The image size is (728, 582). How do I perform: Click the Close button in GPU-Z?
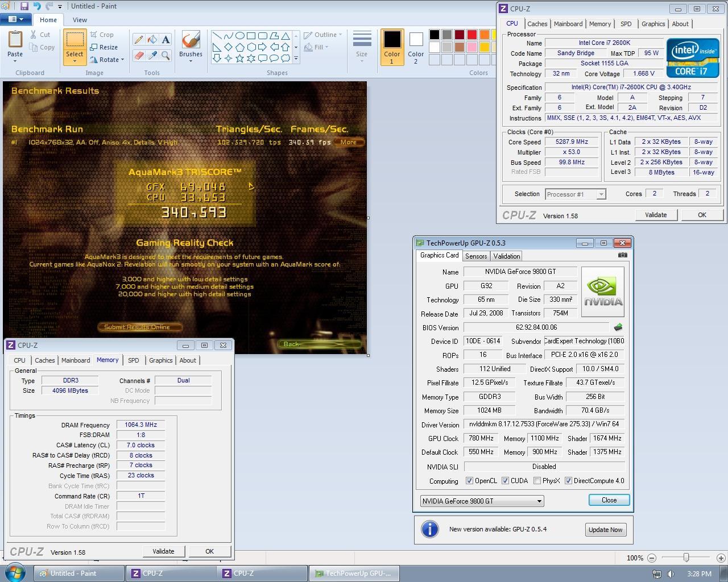click(x=609, y=500)
